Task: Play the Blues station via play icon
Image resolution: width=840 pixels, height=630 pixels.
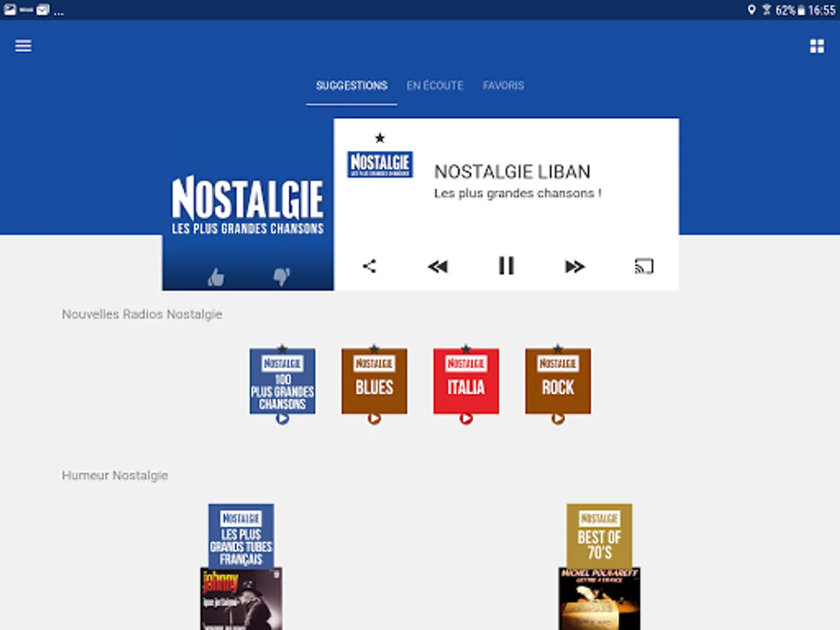Action: pos(374,419)
